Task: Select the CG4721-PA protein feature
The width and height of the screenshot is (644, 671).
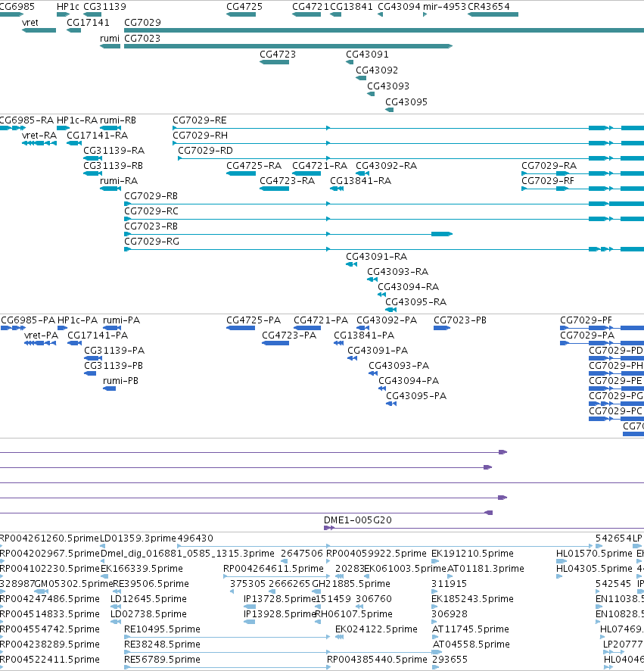Action: 307,328
